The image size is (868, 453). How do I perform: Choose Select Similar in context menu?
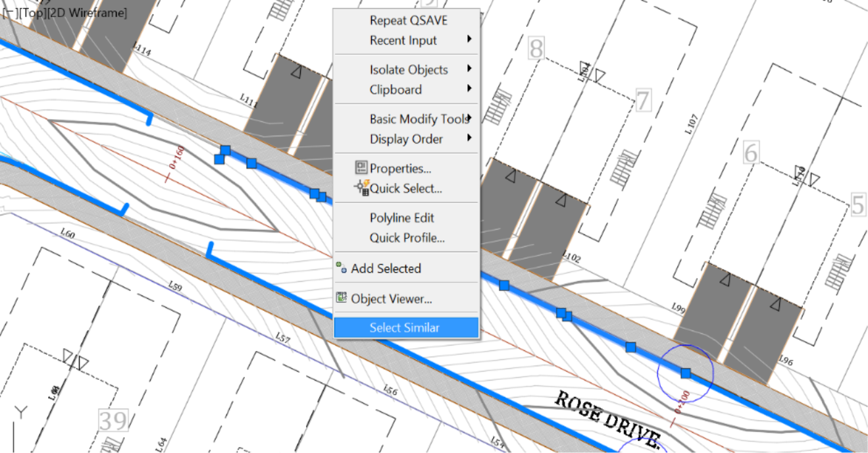click(407, 328)
